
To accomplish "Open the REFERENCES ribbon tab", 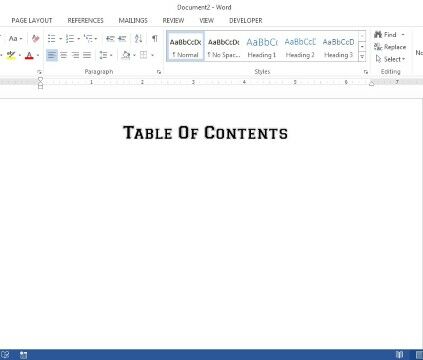I will pos(85,21).
